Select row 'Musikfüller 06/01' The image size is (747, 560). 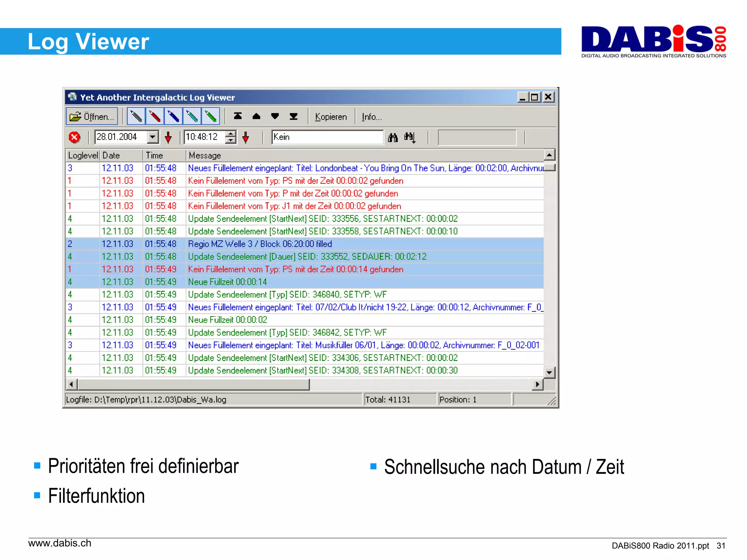tap(305, 345)
